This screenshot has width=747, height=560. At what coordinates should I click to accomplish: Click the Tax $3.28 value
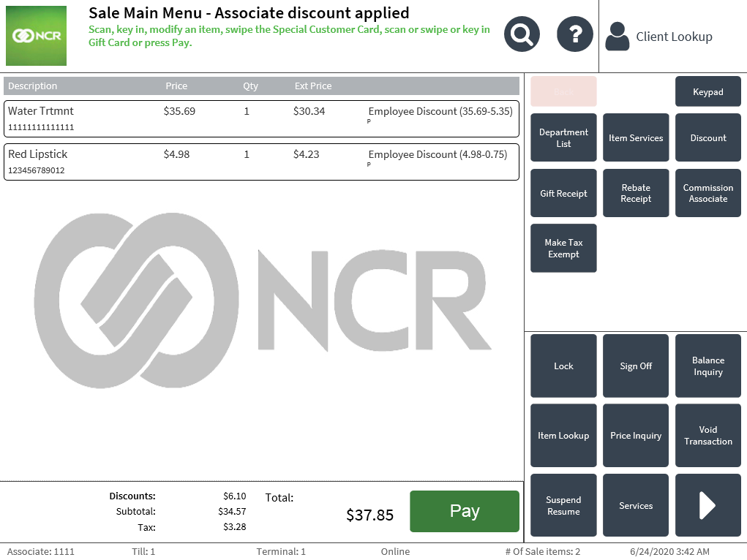point(234,526)
